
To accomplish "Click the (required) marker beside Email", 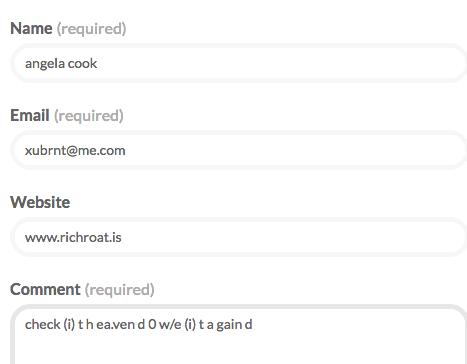I will coord(89,116).
